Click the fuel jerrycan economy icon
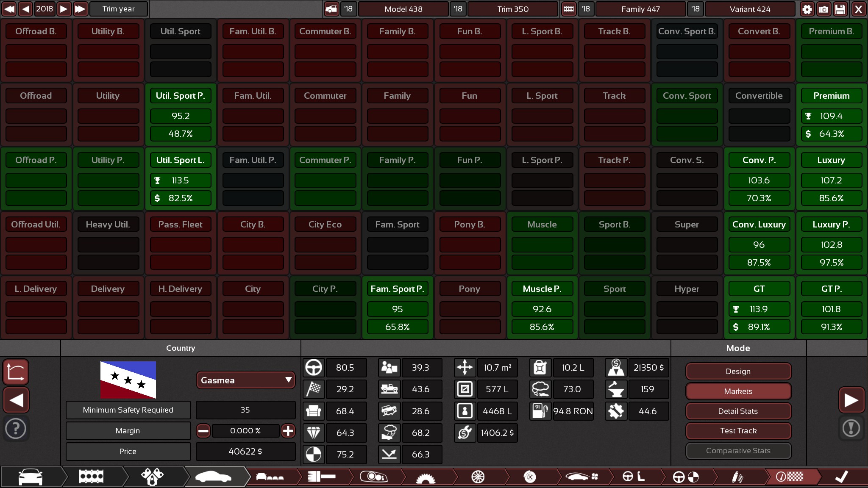The height and width of the screenshot is (488, 868). (x=540, y=367)
